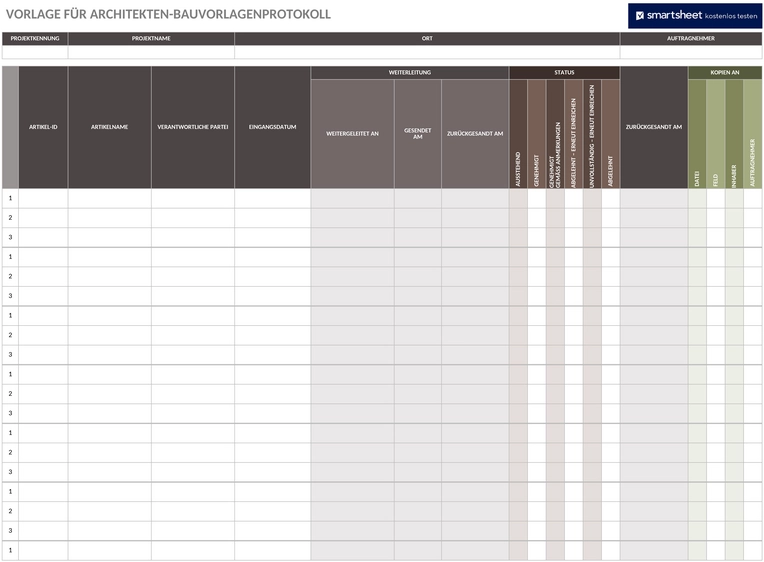Select the VERANTWORTLICHE PARTEI column header
This screenshot has height=562, width=764.
[x=193, y=127]
